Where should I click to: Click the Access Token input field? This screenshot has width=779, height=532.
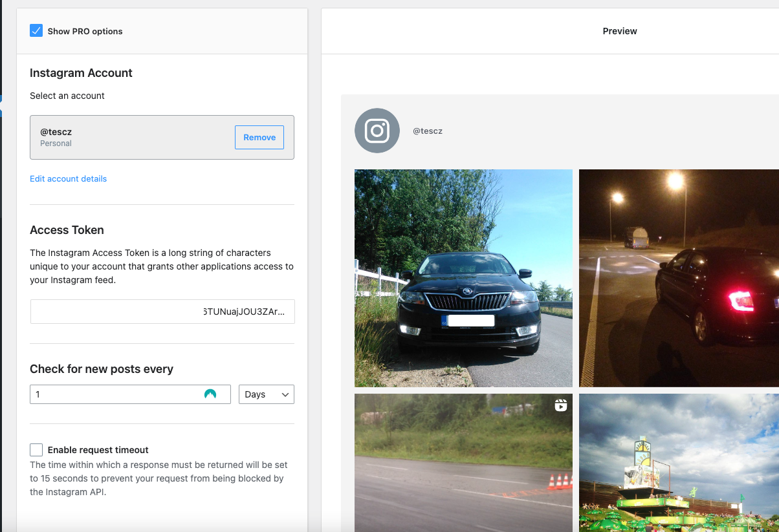click(162, 312)
